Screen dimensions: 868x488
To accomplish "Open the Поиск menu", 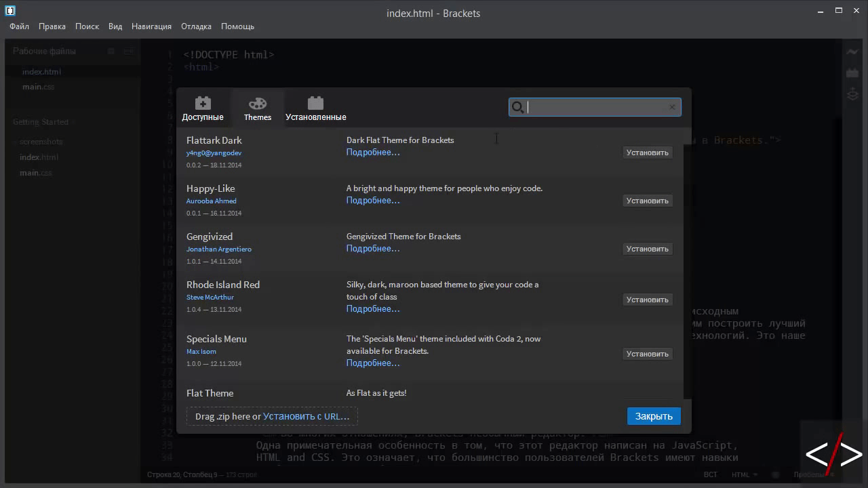I will [87, 26].
